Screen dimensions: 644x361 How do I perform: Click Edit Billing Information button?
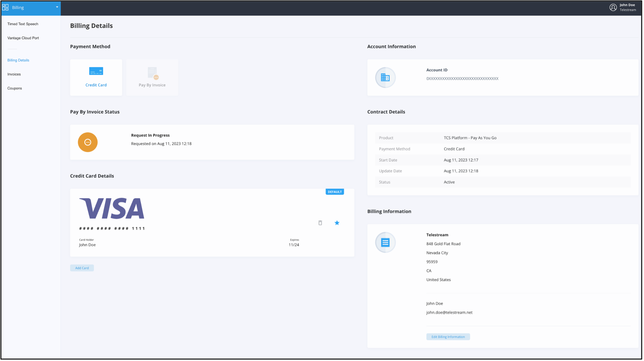[x=448, y=337]
